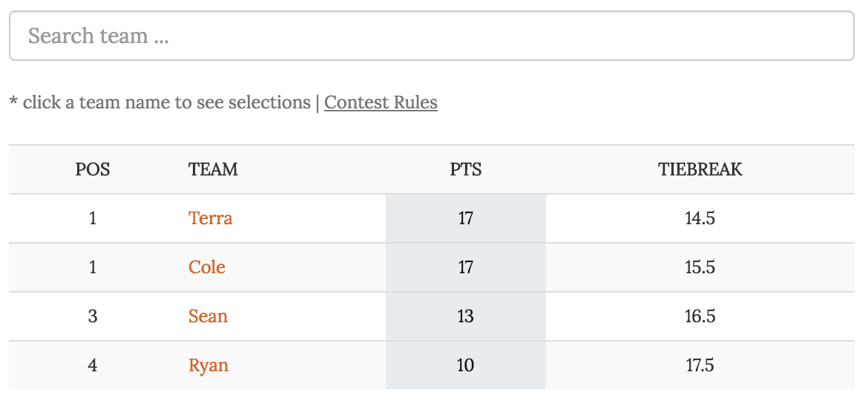The image size is (868, 401).
Task: Click Sean's points value of 13
Action: (x=466, y=316)
